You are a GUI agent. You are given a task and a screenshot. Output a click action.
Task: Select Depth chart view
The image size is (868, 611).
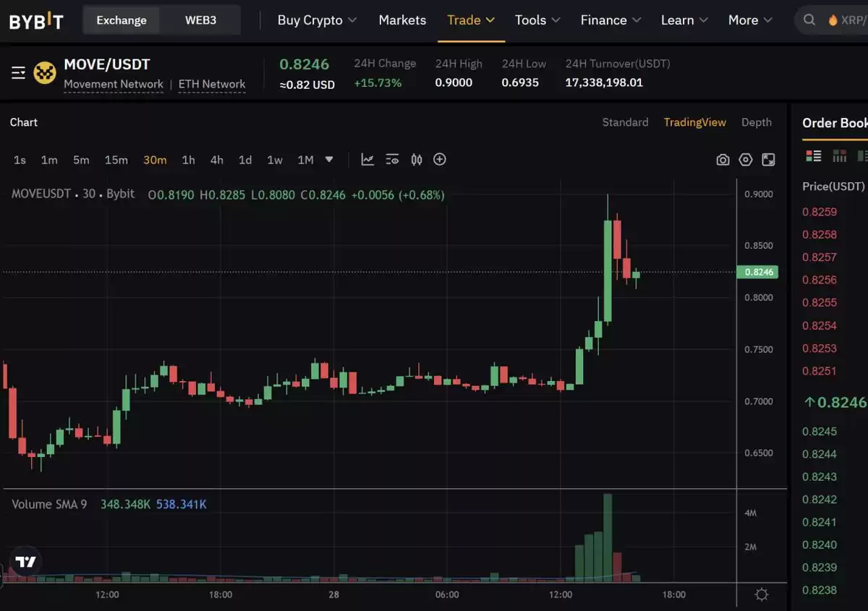click(757, 122)
